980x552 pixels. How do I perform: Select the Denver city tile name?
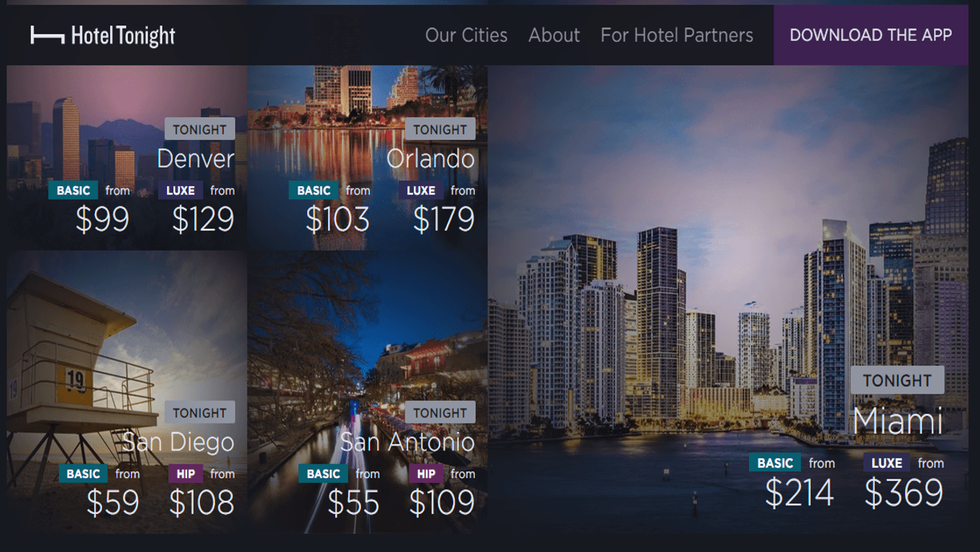196,158
